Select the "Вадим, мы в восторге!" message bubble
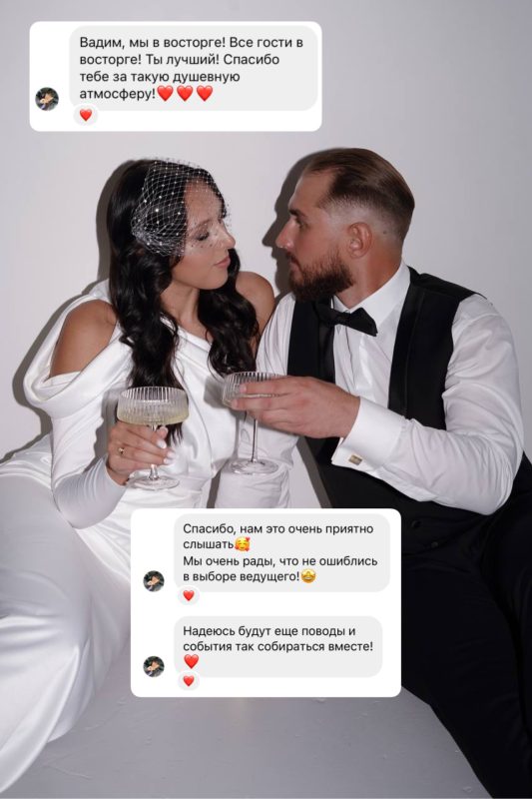Screen dimensions: 532x799 point(194,68)
